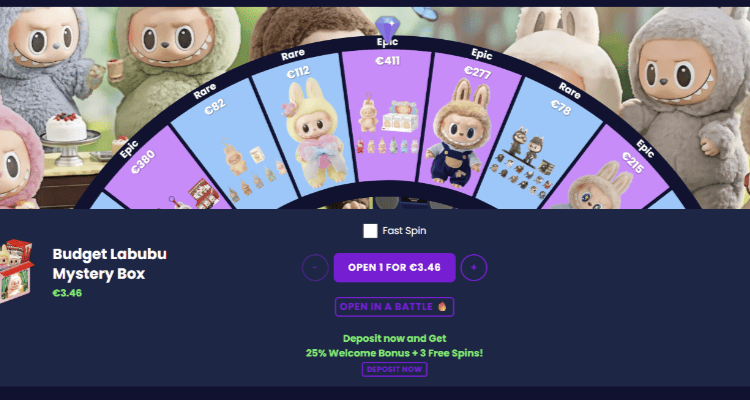Click the fire icon on battle button

[442, 307]
